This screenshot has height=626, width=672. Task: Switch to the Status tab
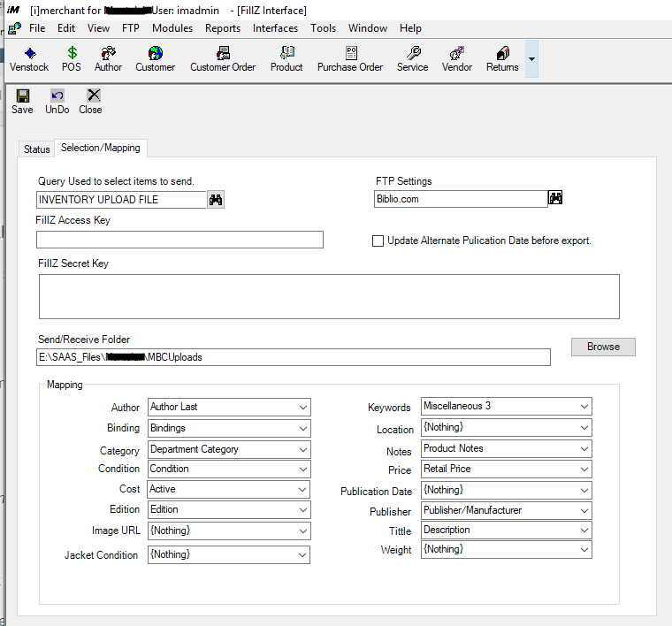37,149
